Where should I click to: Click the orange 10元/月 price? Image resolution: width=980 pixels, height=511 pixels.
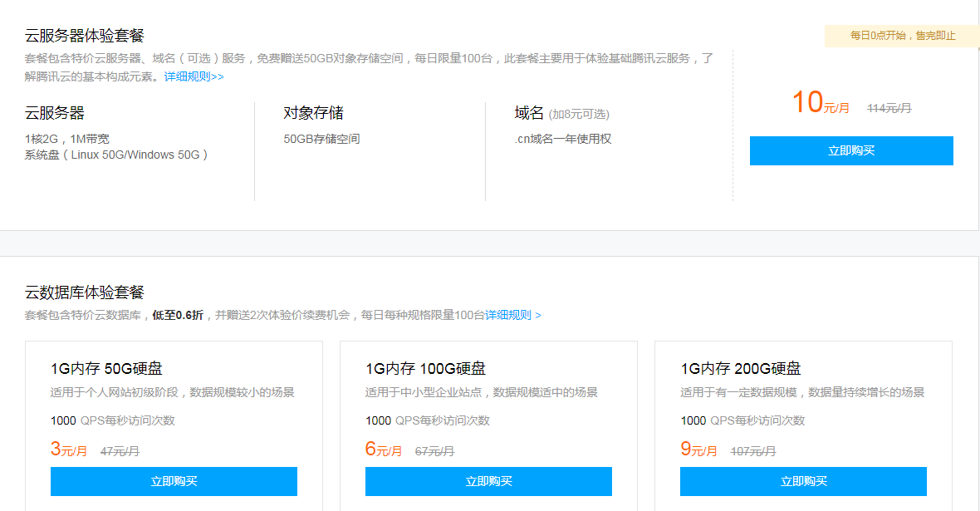821,104
